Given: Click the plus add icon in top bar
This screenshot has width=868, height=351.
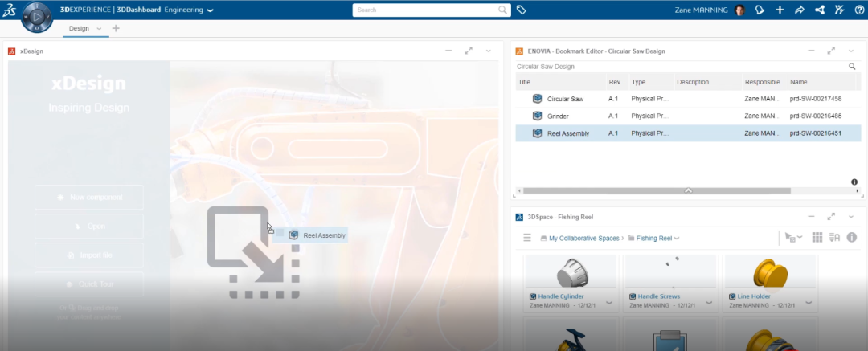Looking at the screenshot, I should tap(780, 10).
